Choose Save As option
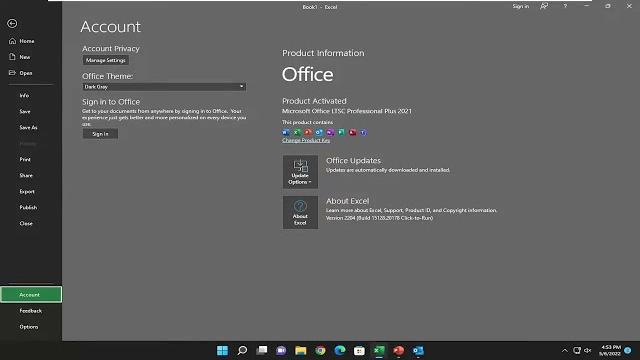Screen dimensions: 640x360 point(28,127)
